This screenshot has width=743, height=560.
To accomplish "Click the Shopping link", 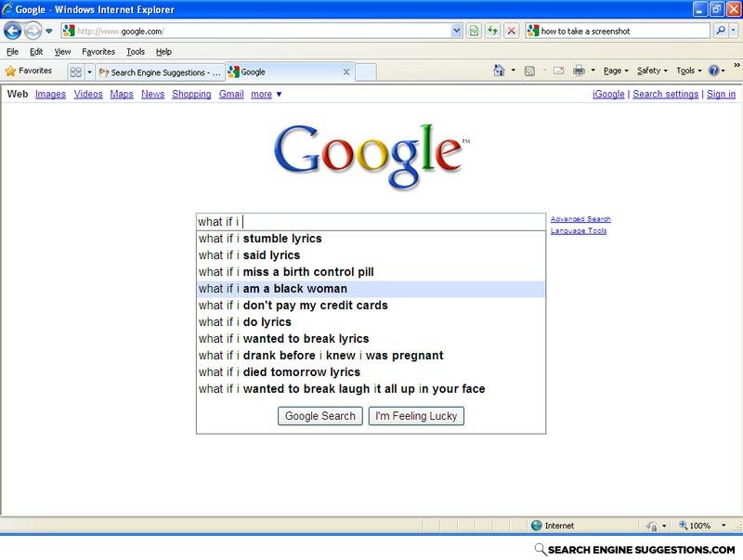I will [x=191, y=95].
